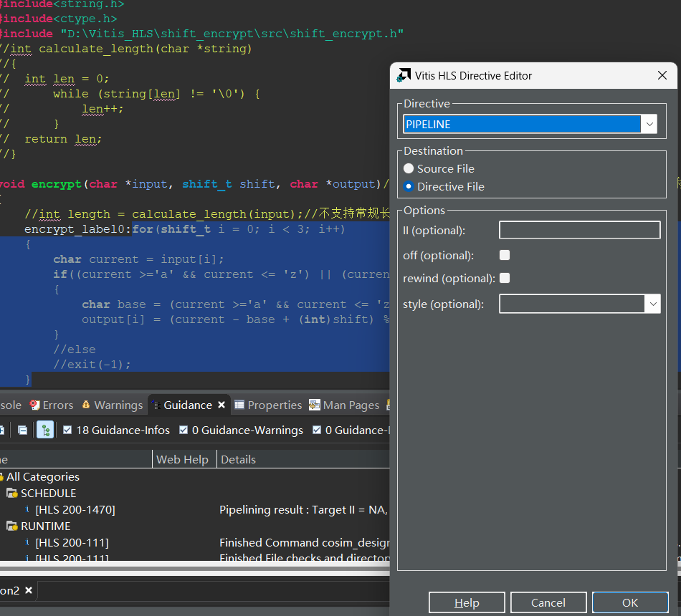The image size is (681, 616).
Task: Select the SCHEDULE tree row
Action: [48, 493]
